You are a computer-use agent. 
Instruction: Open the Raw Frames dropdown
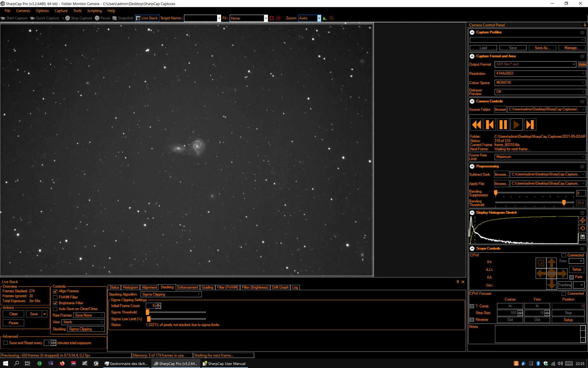coord(89,315)
